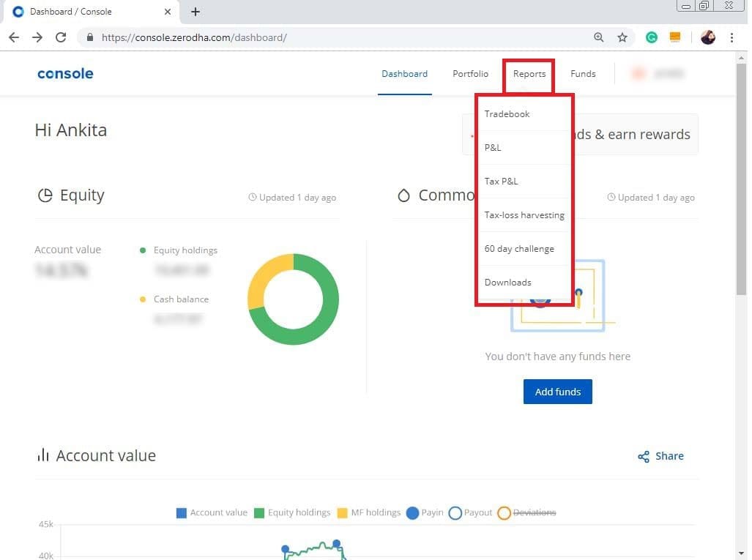752x560 pixels.
Task: Click the Equity holdings label in Equity card
Action: coord(185,250)
